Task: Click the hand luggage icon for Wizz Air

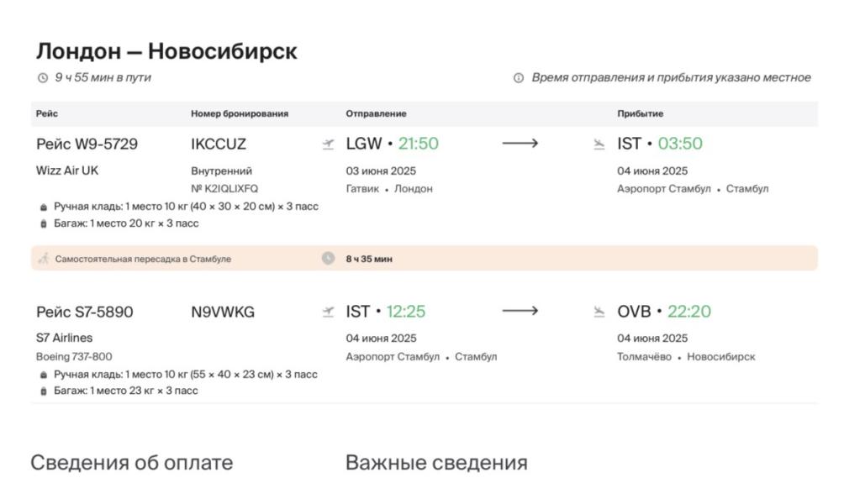Action: (x=44, y=207)
